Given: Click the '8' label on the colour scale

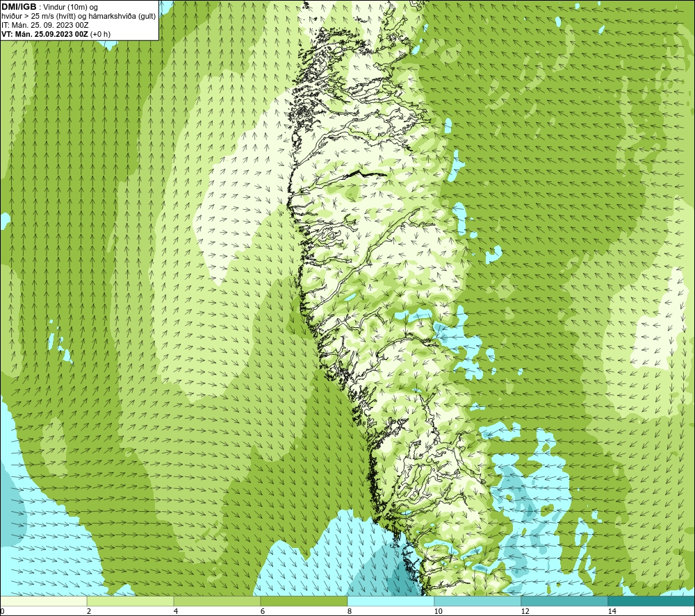Looking at the screenshot, I should (x=350, y=611).
